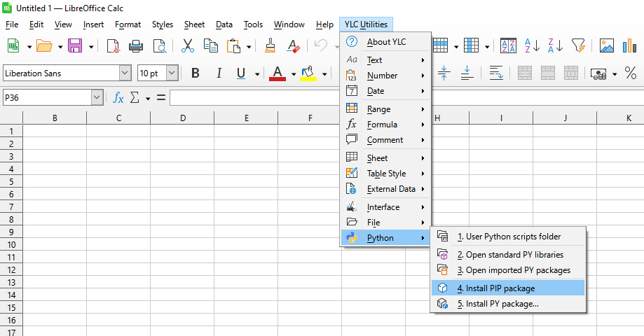644x336 pixels.
Task: Apply the yellow background highlight color
Action: point(308,73)
